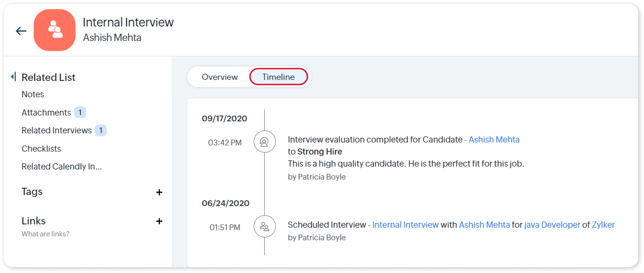Open the Related Calendly item
Screen dimensions: 644x273
(62, 167)
